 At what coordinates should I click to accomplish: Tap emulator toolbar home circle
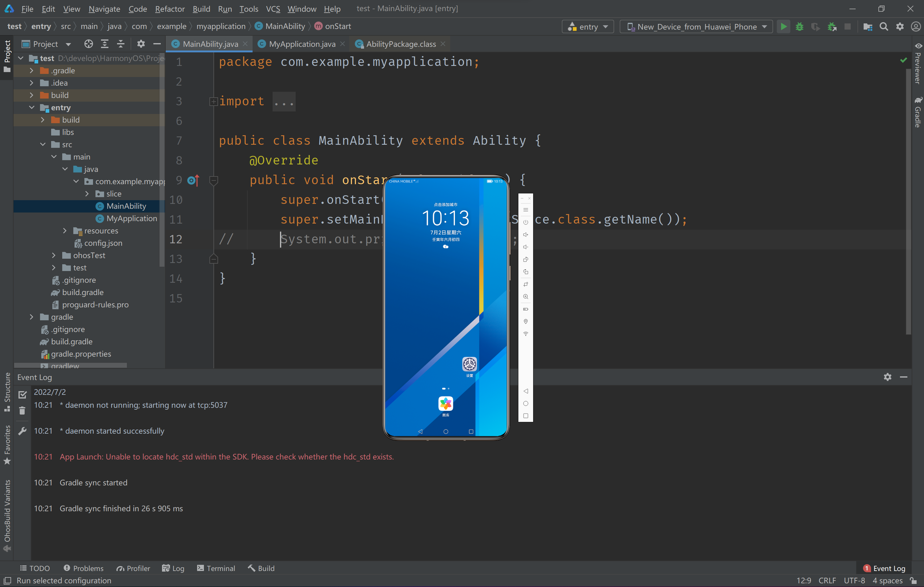coord(526,403)
